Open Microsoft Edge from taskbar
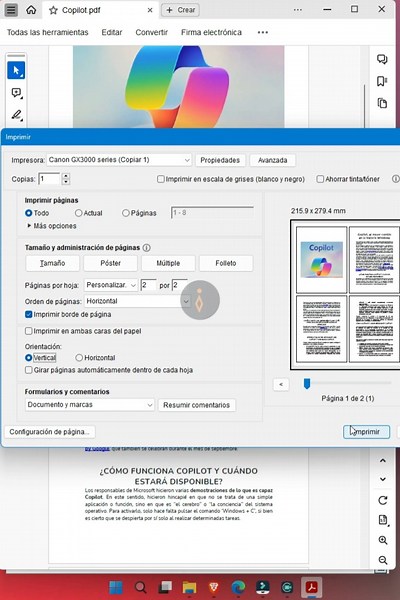 click(x=238, y=587)
